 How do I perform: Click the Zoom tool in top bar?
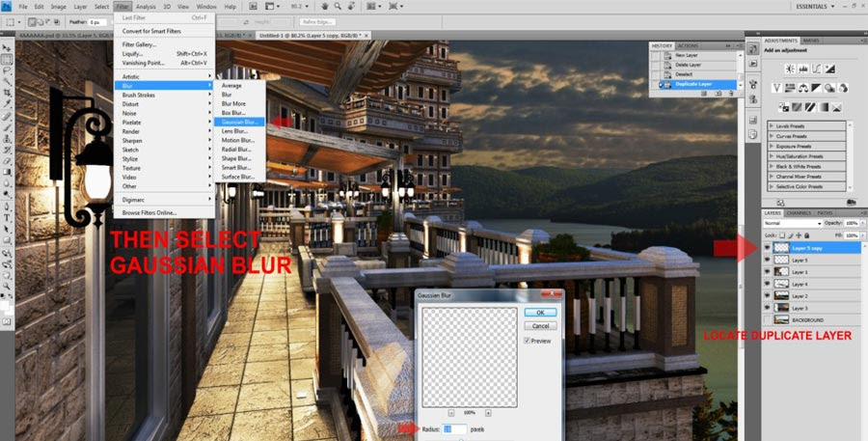[338, 6]
